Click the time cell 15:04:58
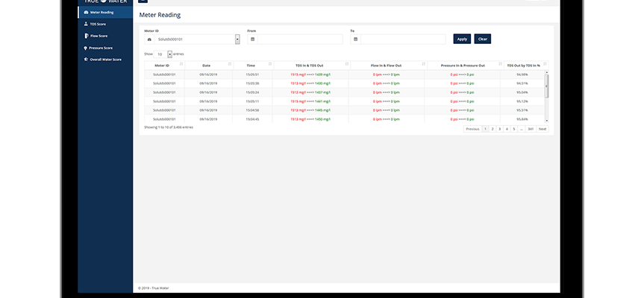This screenshot has width=644, height=298. pyautogui.click(x=252, y=110)
